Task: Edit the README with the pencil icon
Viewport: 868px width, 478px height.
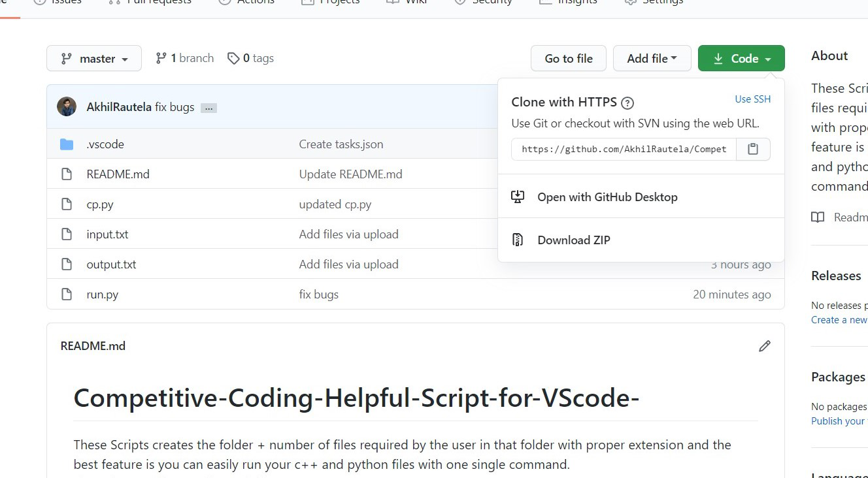Action: (x=765, y=346)
